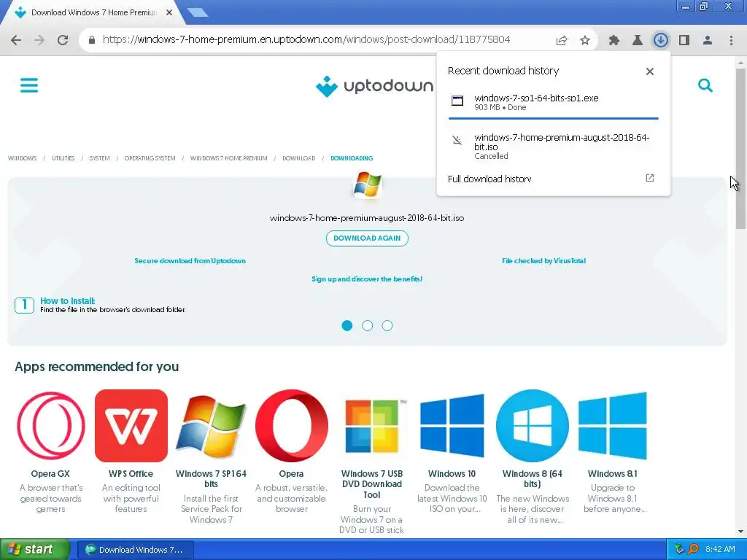Screen dimensions: 747x560
Task: Go to UTILITIES breadcrumb
Action: click(x=63, y=158)
